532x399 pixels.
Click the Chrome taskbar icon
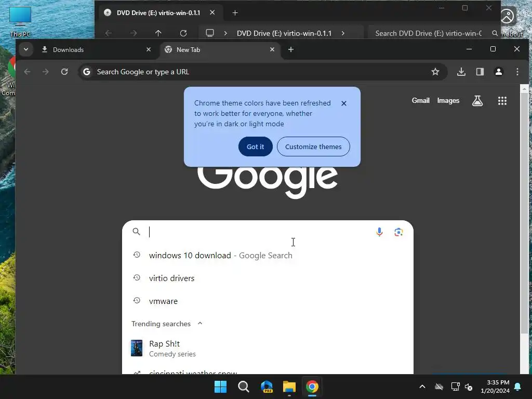tap(312, 387)
